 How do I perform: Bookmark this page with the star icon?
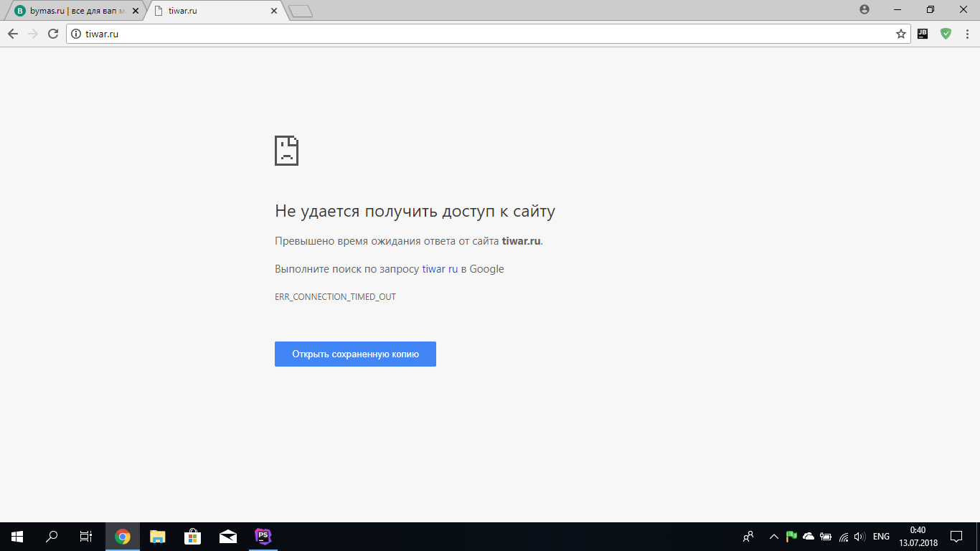[900, 34]
